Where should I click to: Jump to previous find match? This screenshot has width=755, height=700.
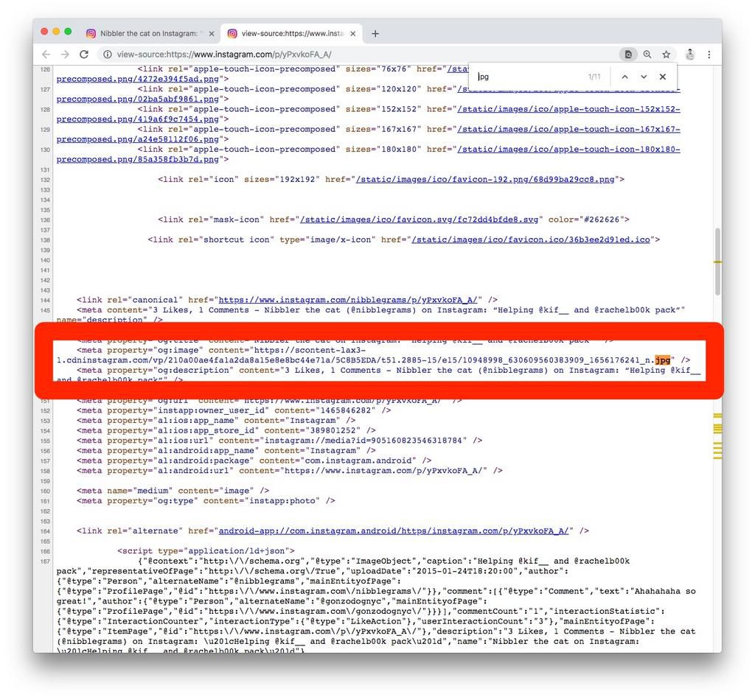point(624,77)
